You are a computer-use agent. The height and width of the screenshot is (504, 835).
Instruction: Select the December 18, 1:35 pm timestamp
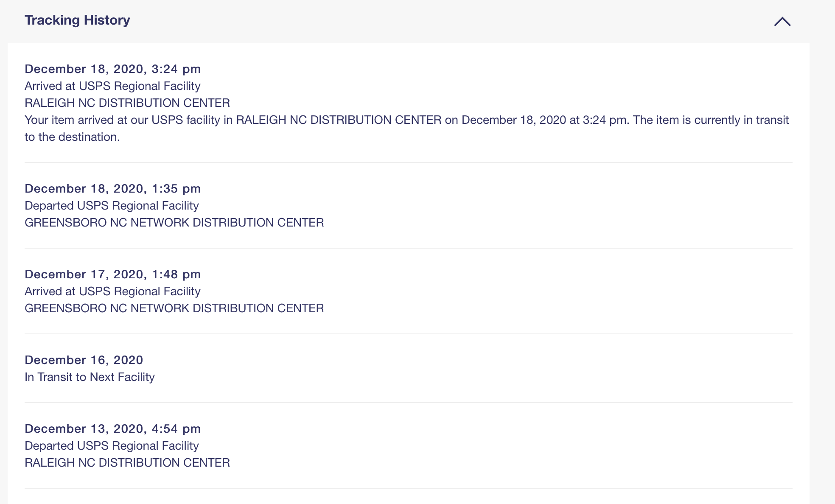point(112,188)
